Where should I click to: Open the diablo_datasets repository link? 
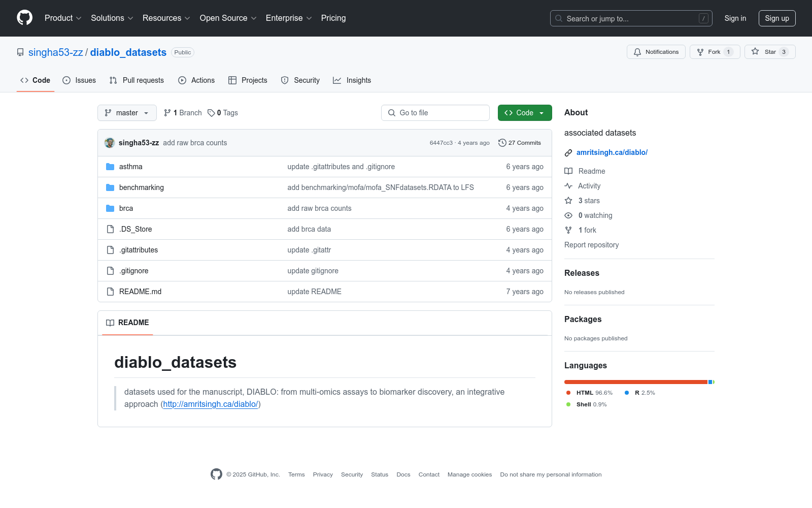128,52
